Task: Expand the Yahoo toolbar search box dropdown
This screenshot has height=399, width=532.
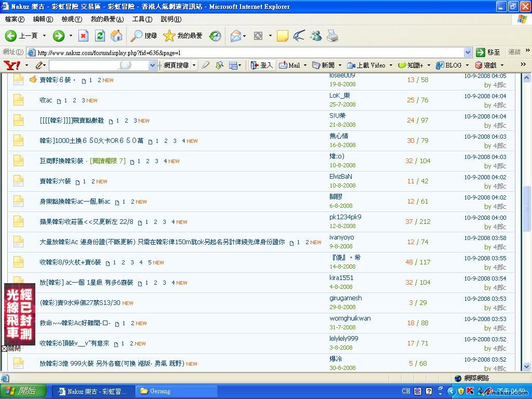Action: coord(152,65)
